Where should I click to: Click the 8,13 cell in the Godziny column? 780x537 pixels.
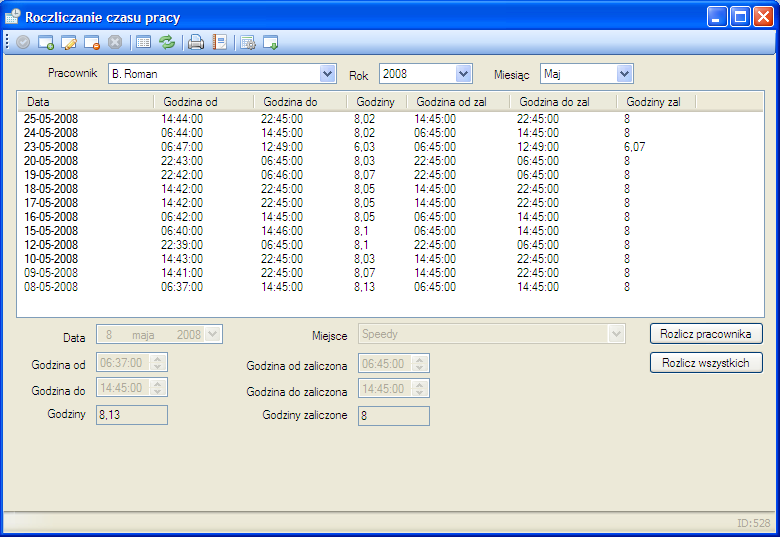[x=364, y=287]
